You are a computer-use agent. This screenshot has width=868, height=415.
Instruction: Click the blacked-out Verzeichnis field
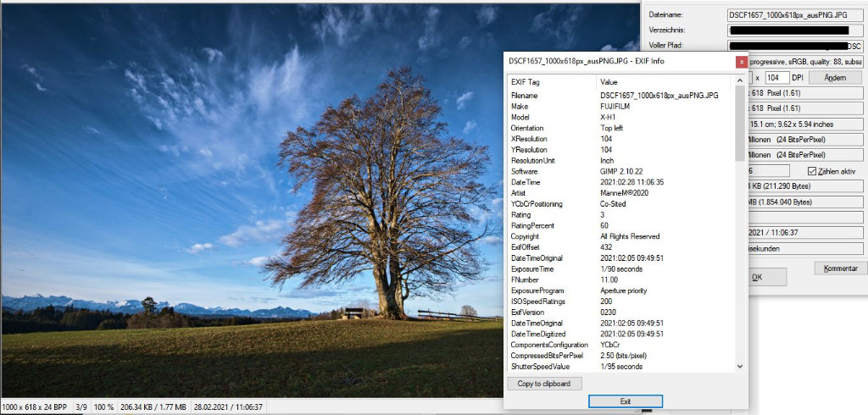[795, 30]
